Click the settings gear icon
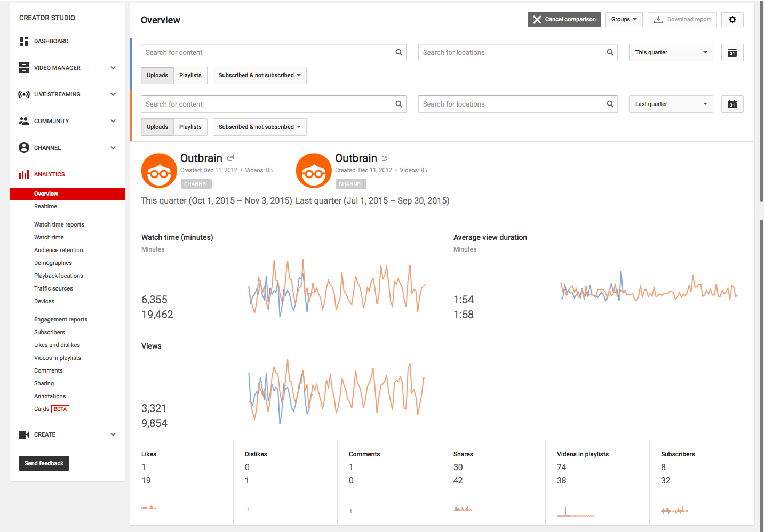 (x=732, y=20)
